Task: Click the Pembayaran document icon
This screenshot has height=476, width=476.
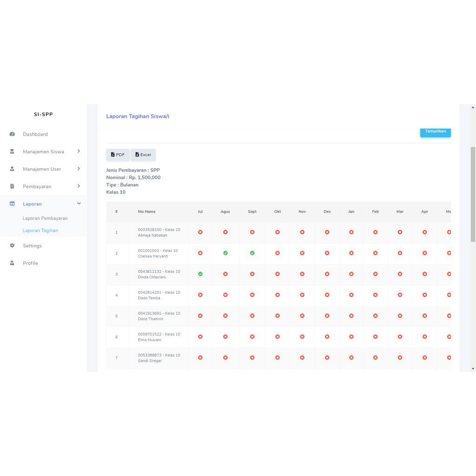Action: tap(12, 186)
